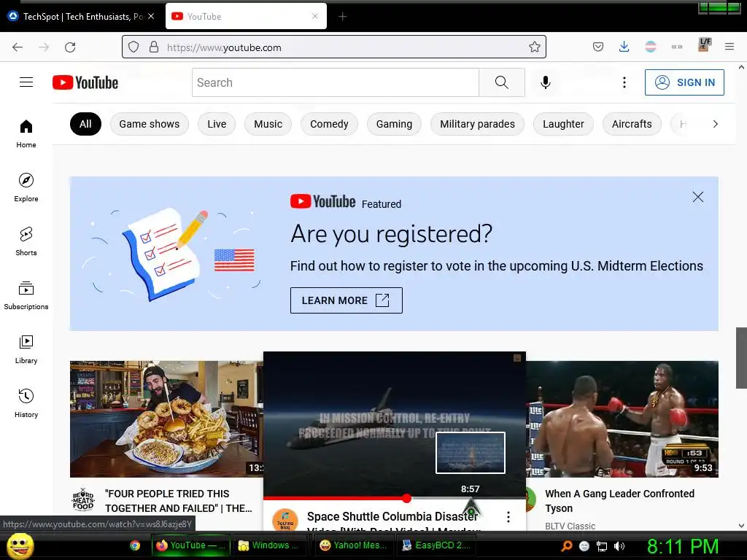Screen dimensions: 747x560
Task: Open Library in sidebar
Action: point(26,349)
